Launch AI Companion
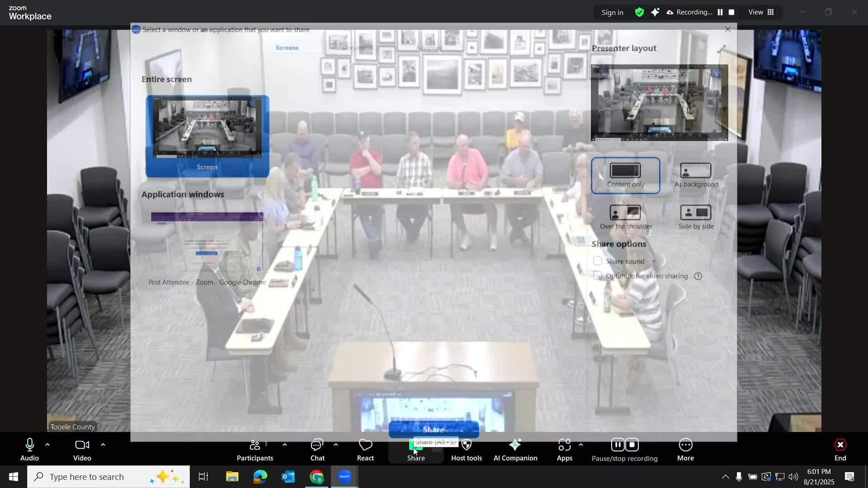 (x=515, y=448)
